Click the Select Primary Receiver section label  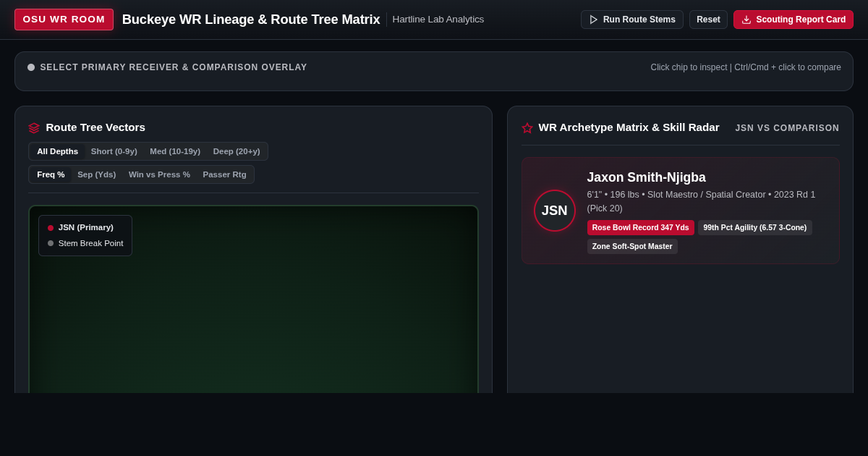click(x=174, y=67)
